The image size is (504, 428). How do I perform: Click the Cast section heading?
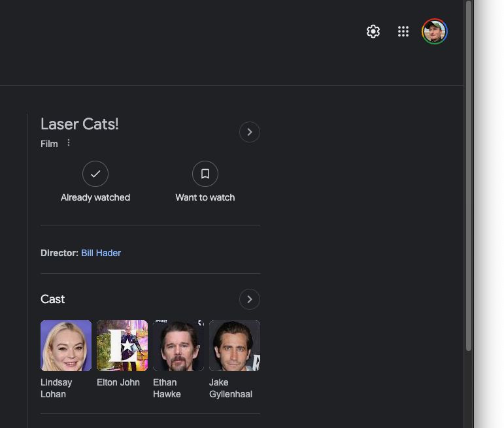click(x=53, y=299)
